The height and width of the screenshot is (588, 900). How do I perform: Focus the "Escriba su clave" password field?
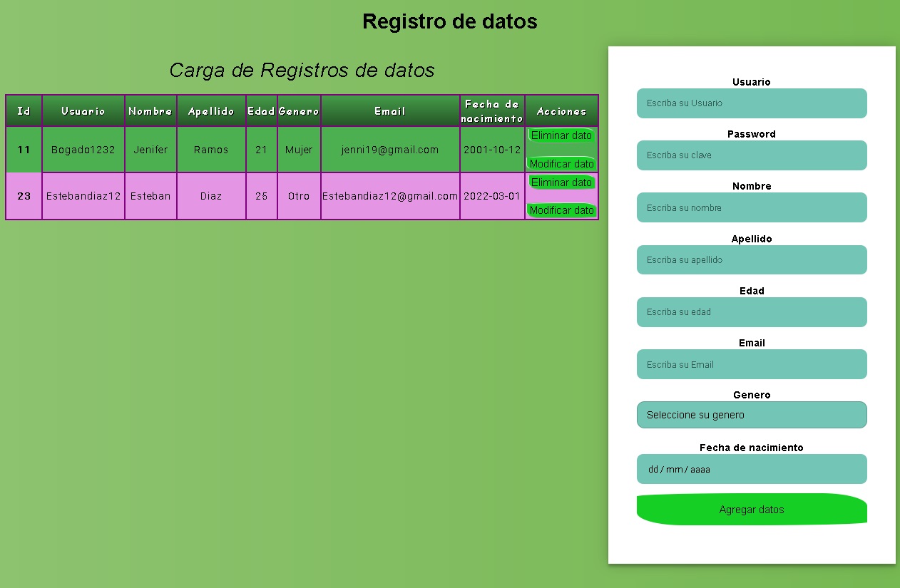[751, 155]
